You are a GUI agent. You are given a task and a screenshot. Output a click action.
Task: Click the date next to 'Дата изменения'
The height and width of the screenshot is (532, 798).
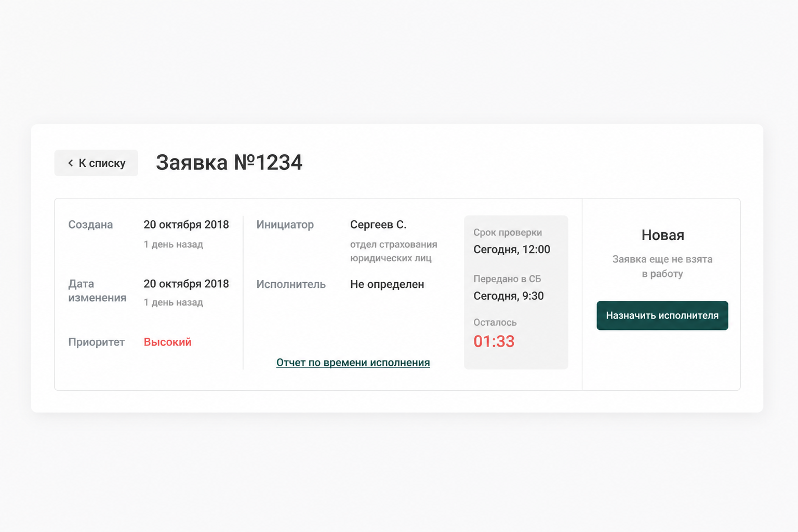187,284
